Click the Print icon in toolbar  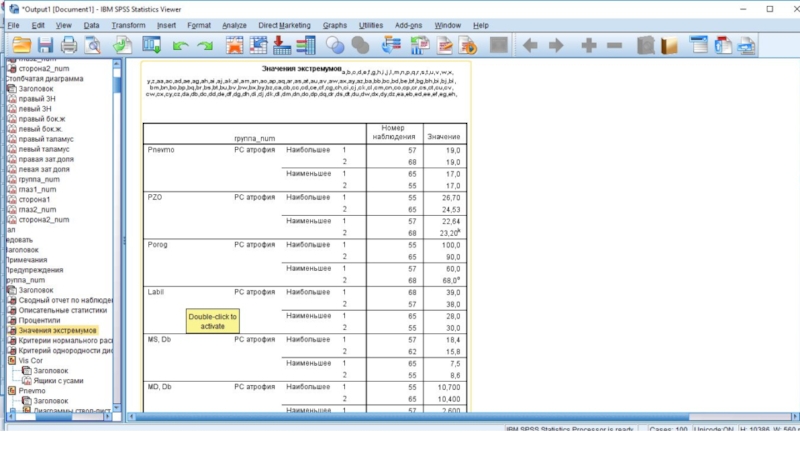(x=69, y=45)
